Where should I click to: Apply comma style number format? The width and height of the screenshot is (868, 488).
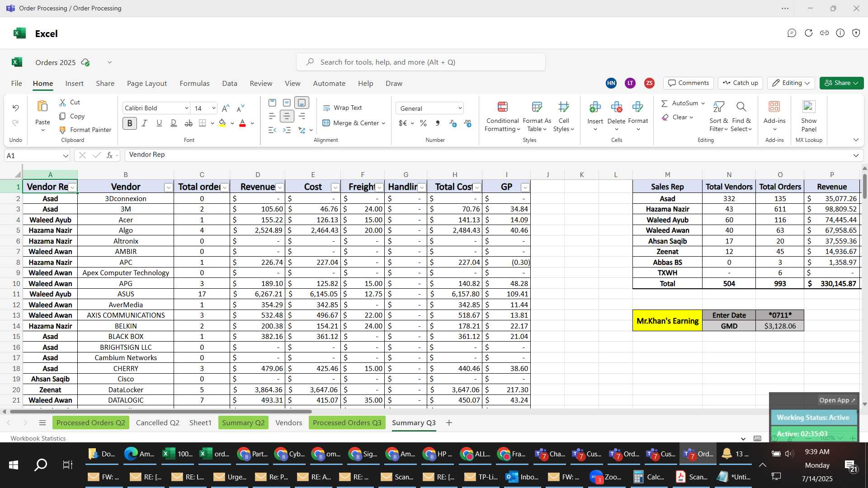pyautogui.click(x=438, y=123)
